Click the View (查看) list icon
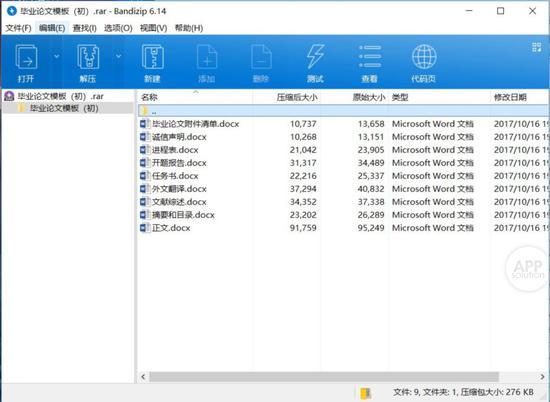Image resolution: width=550 pixels, height=402 pixels. click(x=370, y=56)
